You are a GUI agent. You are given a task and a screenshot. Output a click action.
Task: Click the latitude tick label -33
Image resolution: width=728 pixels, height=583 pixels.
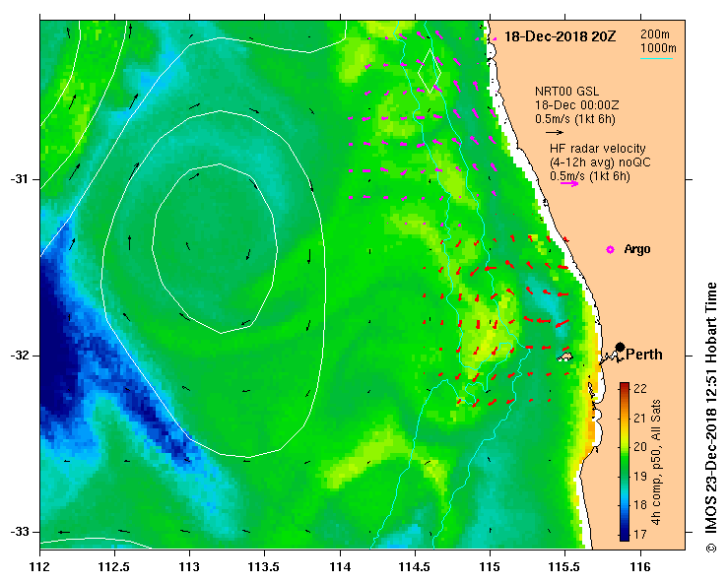19,532
